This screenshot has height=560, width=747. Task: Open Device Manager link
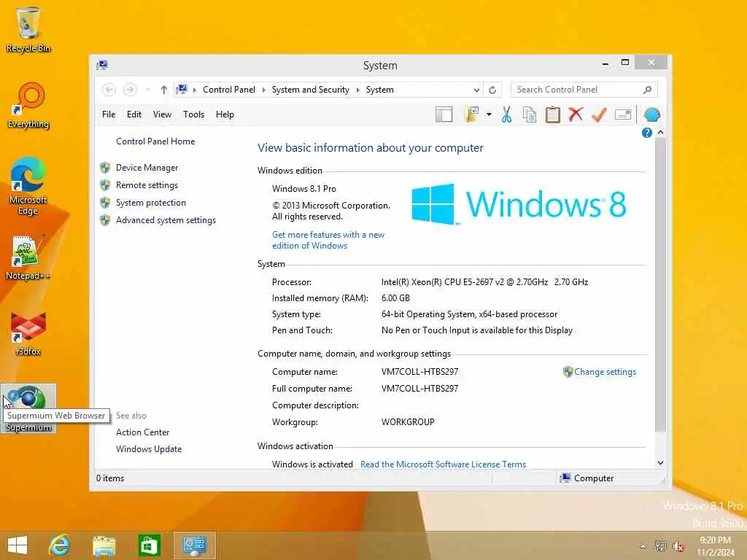tap(147, 168)
